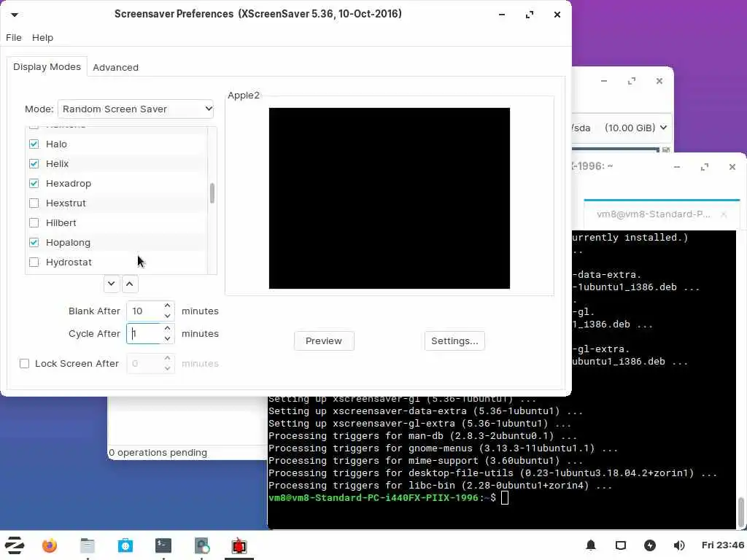This screenshot has height=560, width=747.
Task: Open the Files manager taskbar icon
Action: point(88,545)
